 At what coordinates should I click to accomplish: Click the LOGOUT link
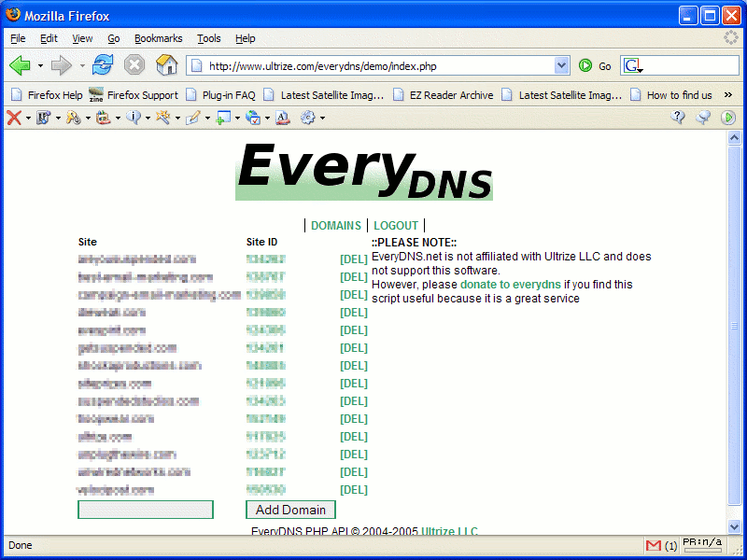point(396,225)
